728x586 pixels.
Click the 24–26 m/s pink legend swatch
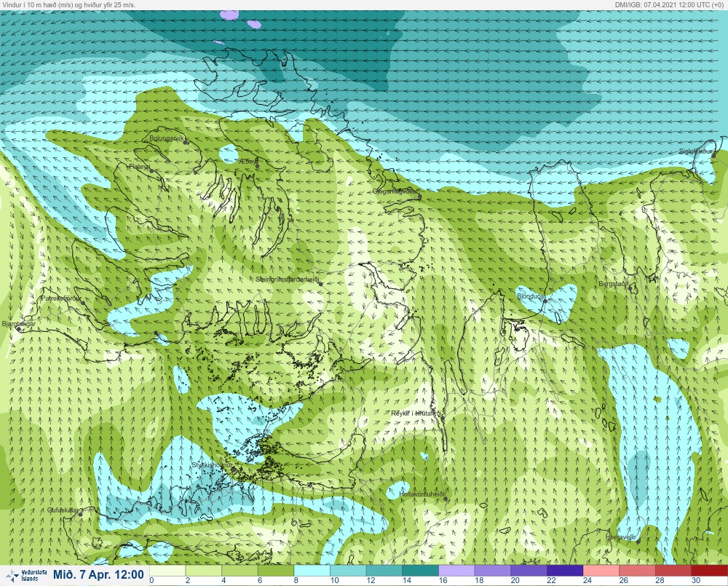602,571
